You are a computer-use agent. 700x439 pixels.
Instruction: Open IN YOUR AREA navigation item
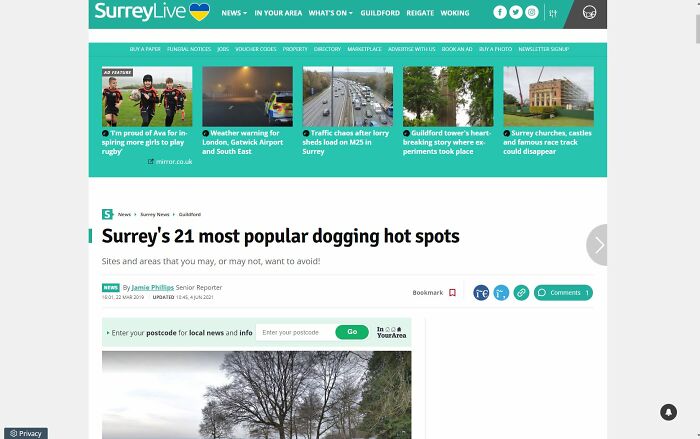[278, 13]
